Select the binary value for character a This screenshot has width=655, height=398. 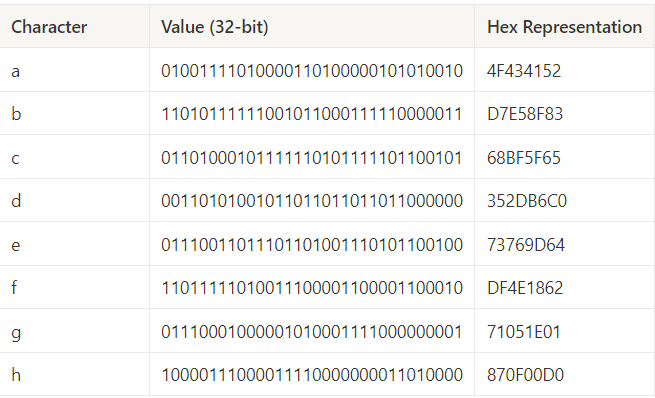(x=312, y=71)
